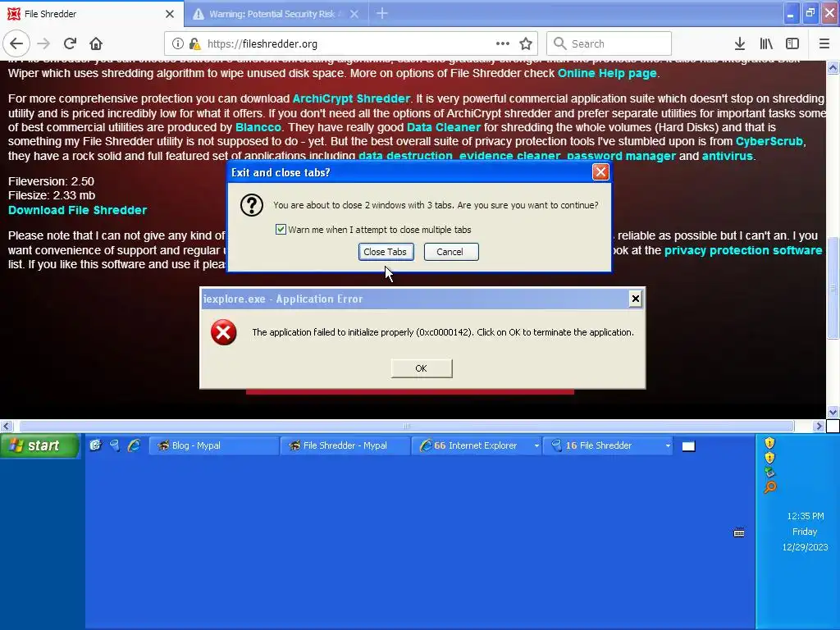
Task: Open the Blancco link
Action: point(258,127)
